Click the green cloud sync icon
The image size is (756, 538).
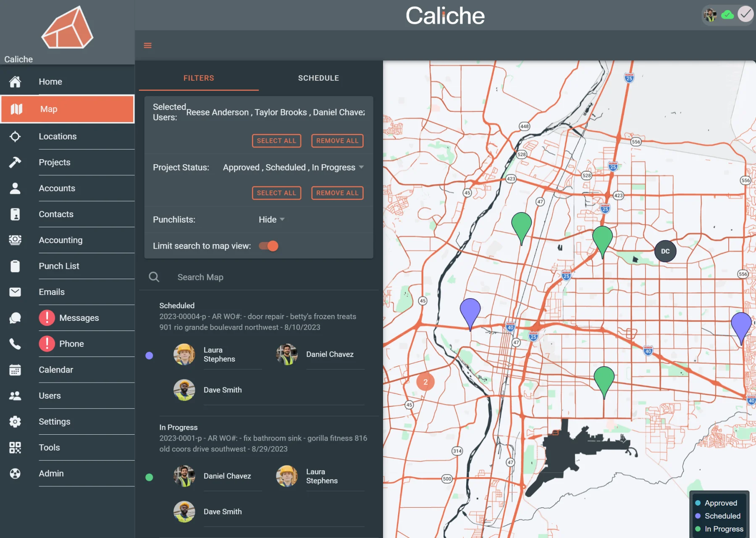(727, 15)
